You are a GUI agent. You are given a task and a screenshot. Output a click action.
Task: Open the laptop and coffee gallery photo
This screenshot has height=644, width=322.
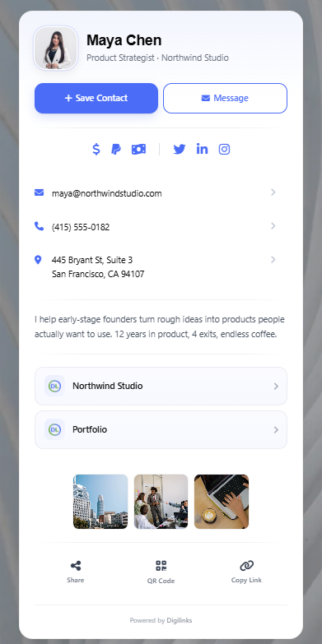[x=222, y=502]
